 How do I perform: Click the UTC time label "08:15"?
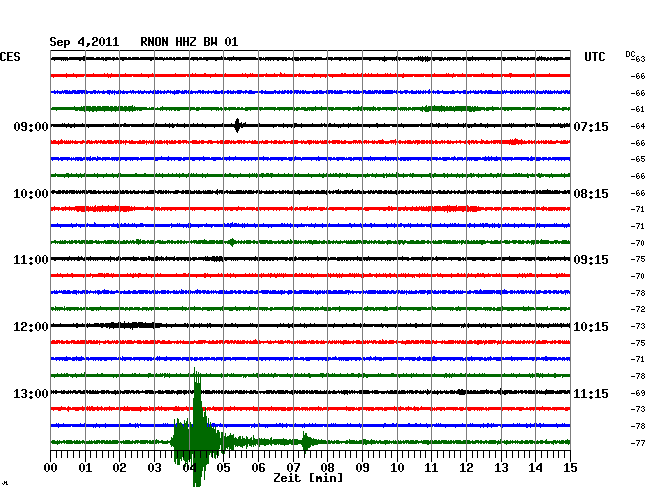coord(591,194)
